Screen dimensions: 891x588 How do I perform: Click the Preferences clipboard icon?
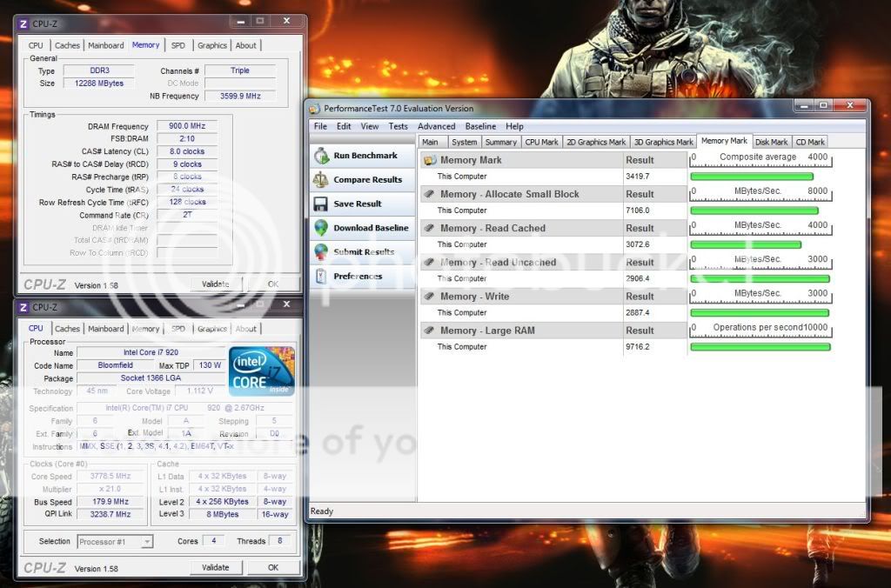[321, 276]
